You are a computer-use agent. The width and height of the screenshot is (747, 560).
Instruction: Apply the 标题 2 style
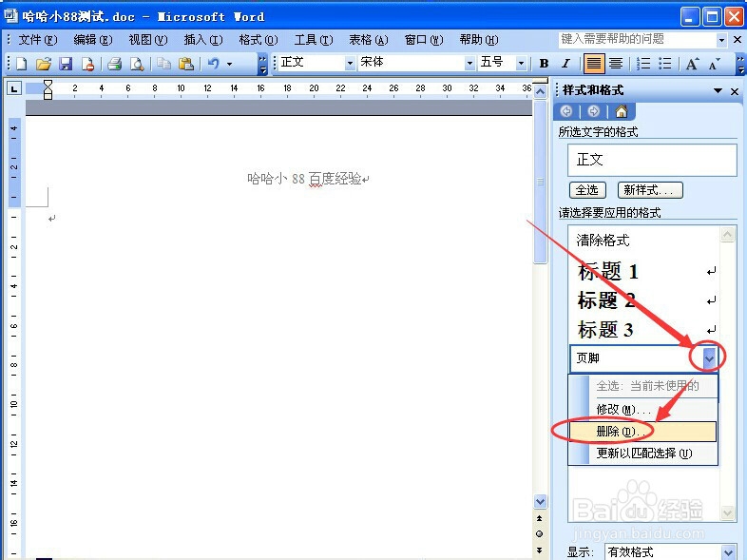pyautogui.click(x=644, y=300)
